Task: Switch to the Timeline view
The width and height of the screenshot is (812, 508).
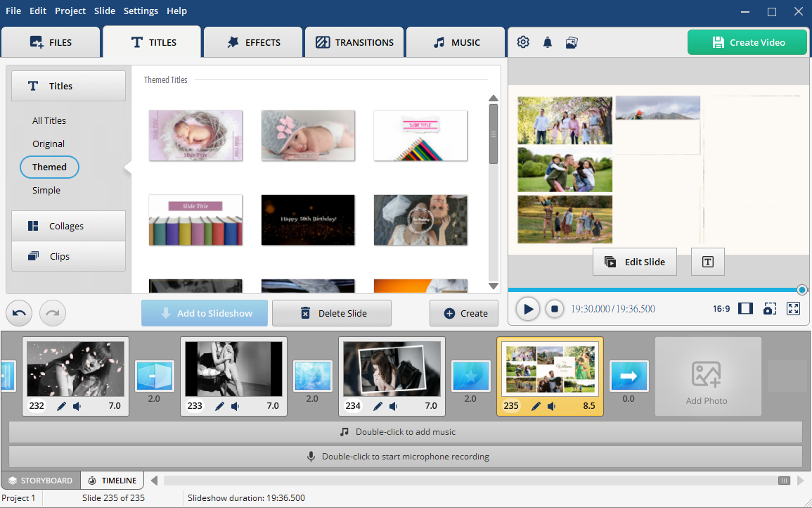Action: pos(112,481)
